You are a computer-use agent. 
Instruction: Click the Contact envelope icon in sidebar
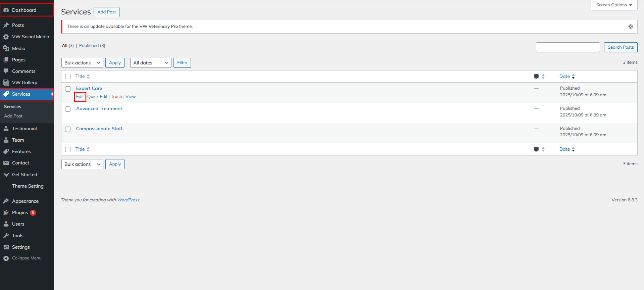click(x=6, y=163)
